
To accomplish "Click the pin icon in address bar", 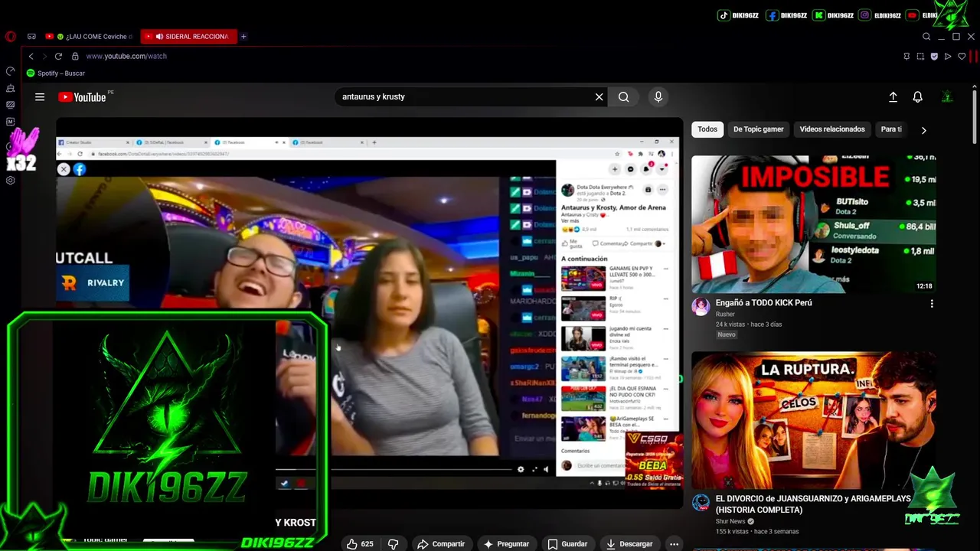I will click(906, 56).
